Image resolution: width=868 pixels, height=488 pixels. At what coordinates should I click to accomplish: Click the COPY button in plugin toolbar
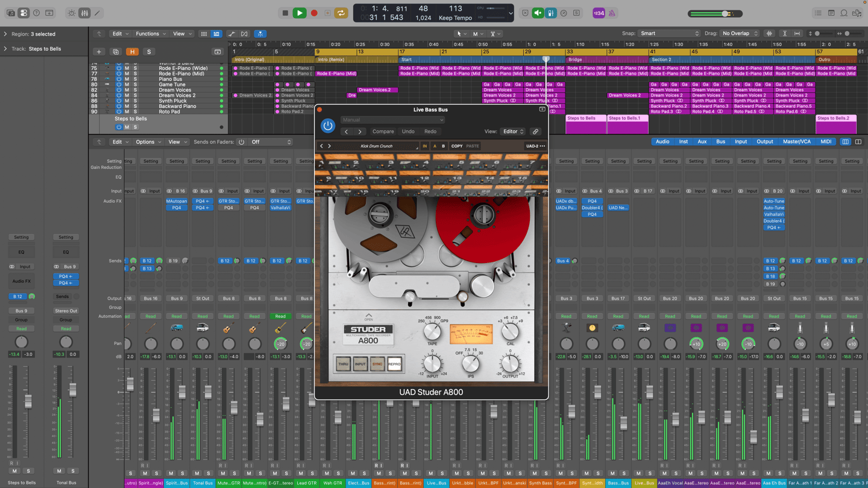coord(457,146)
